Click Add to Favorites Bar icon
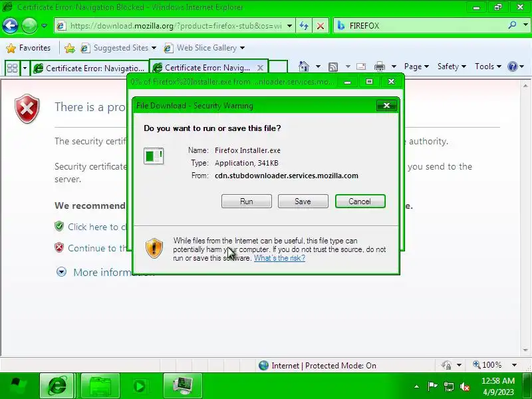Screen dimensions: 532x399 click(70, 48)
